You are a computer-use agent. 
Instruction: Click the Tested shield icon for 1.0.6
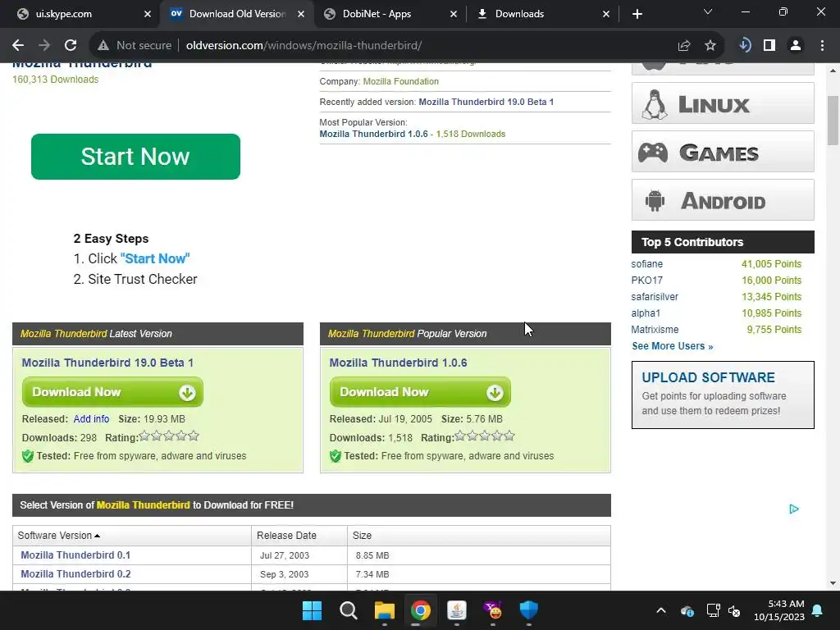click(336, 456)
